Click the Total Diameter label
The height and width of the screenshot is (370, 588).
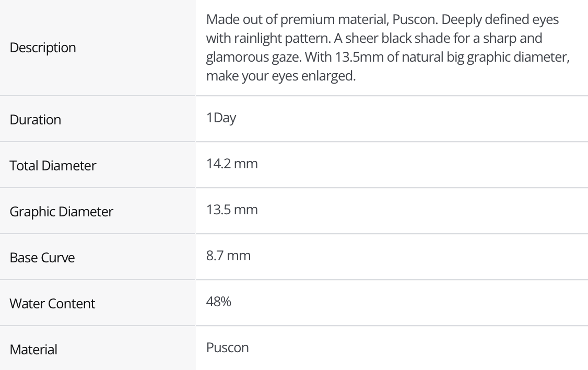(x=53, y=166)
